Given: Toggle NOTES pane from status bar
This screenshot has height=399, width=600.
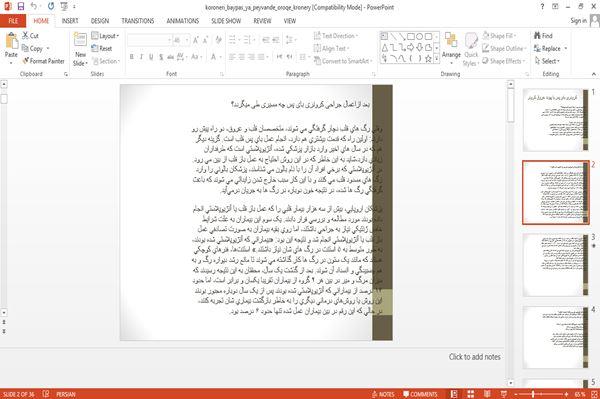Looking at the screenshot, I should click(383, 394).
